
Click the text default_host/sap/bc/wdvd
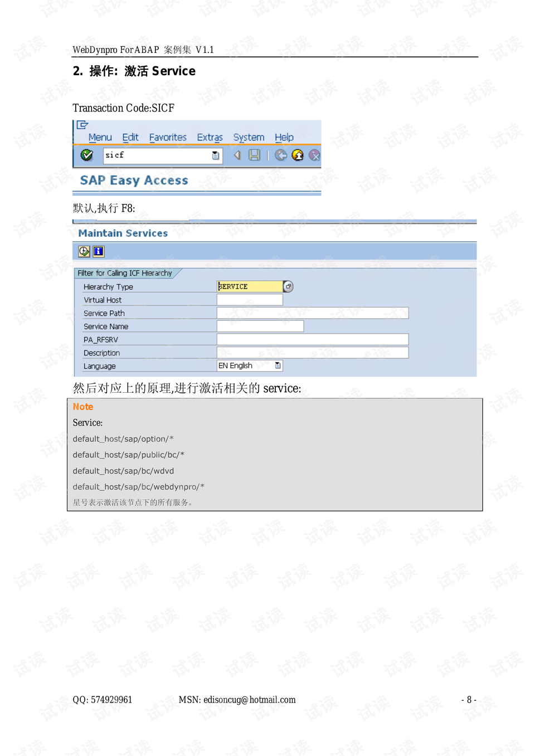123,471
